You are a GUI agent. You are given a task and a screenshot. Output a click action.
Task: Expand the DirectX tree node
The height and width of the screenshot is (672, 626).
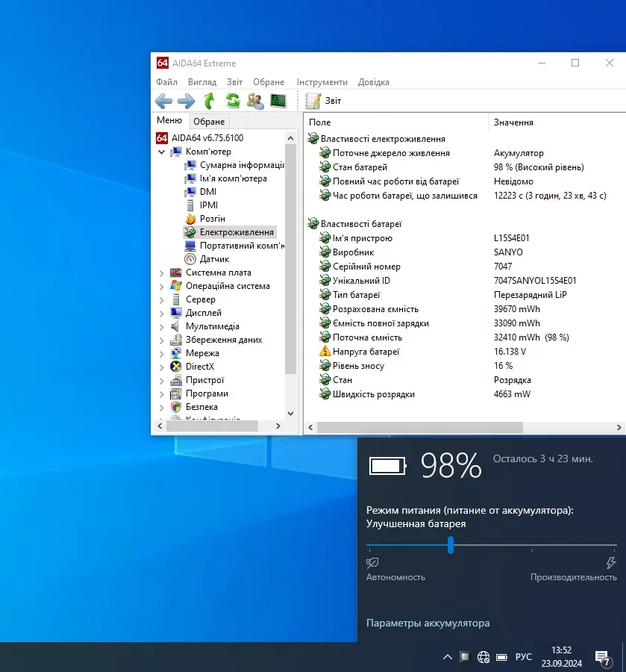162,367
